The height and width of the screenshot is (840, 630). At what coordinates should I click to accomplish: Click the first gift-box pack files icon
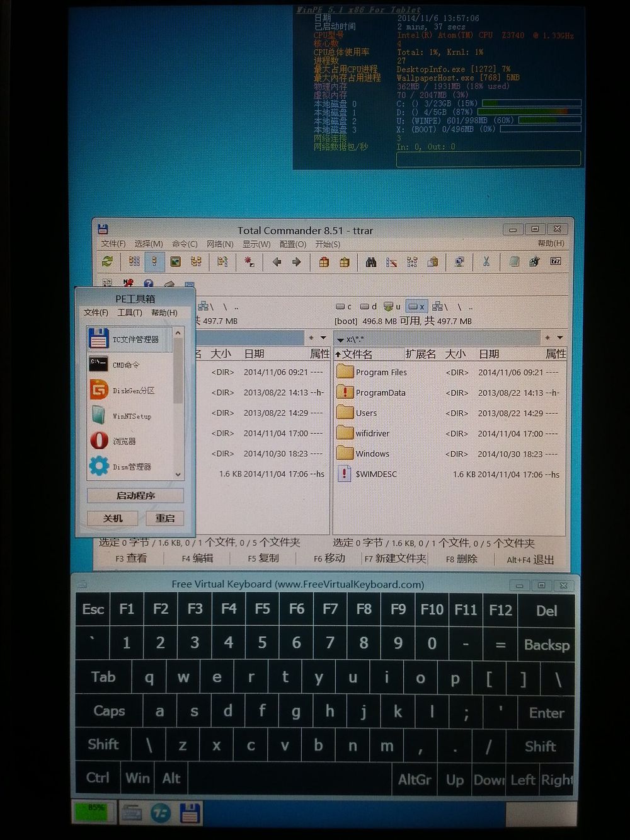coord(324,262)
